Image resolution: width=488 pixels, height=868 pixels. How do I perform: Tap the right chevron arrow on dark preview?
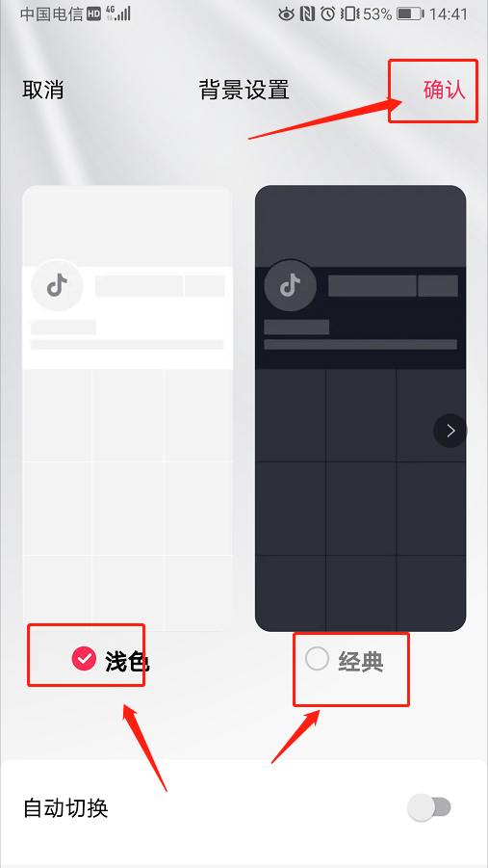[x=449, y=431]
